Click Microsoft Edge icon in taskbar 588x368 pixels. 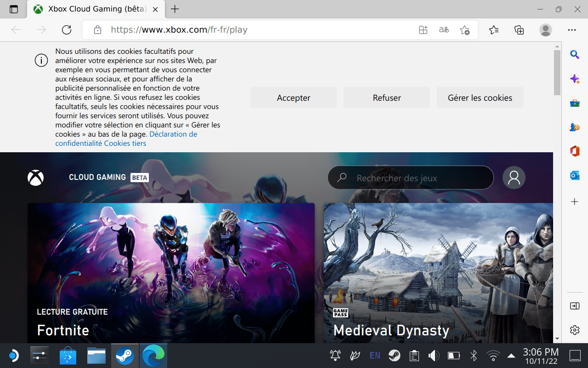point(153,356)
